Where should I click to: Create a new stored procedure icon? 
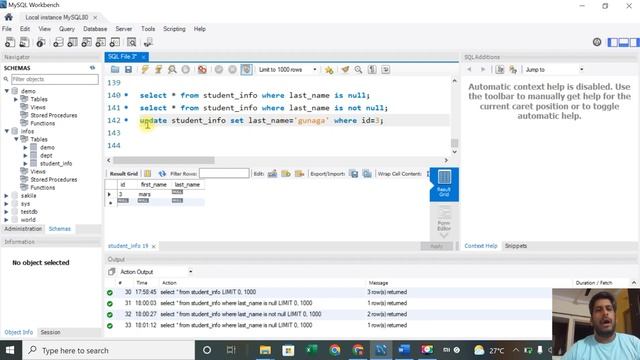100,42
